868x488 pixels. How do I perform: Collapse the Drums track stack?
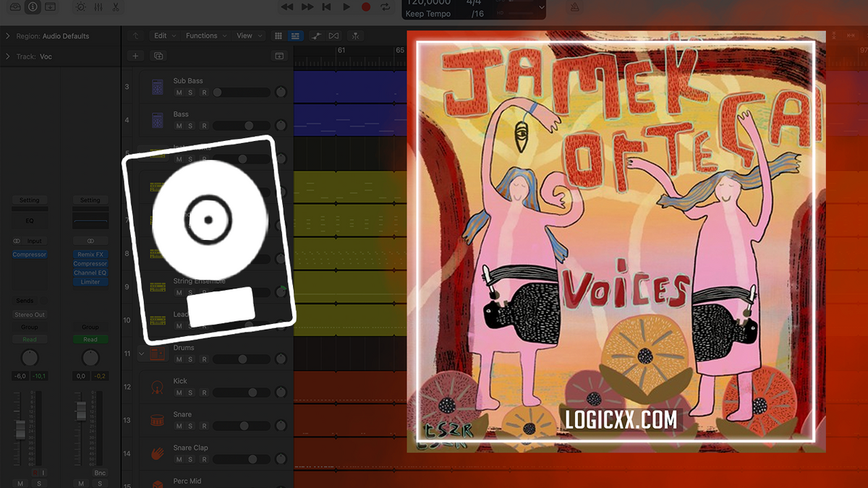[x=142, y=354]
